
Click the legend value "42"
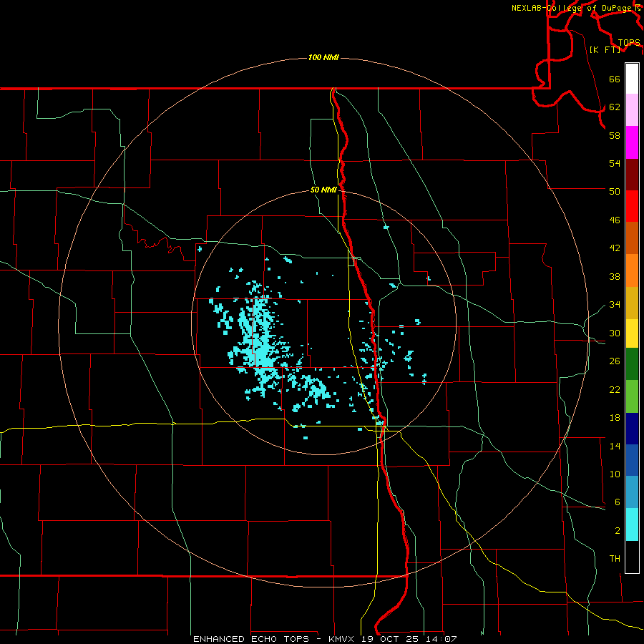coord(615,248)
